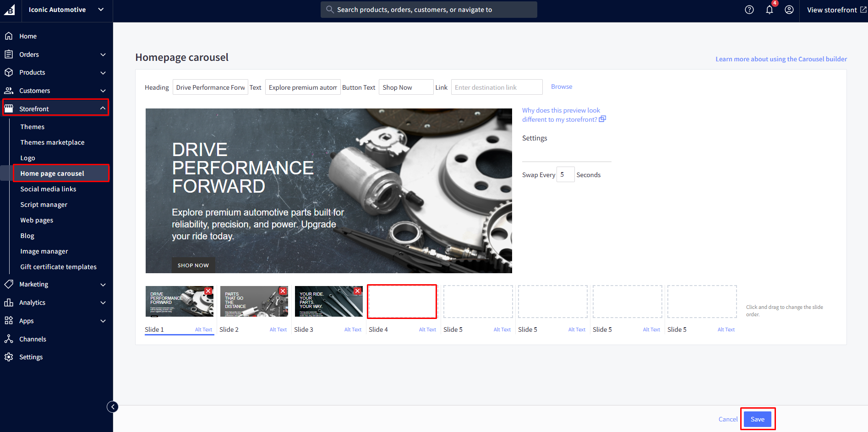Viewport: 868px width, 432px height.
Task: Open Image manager in sidebar
Action: (x=44, y=251)
